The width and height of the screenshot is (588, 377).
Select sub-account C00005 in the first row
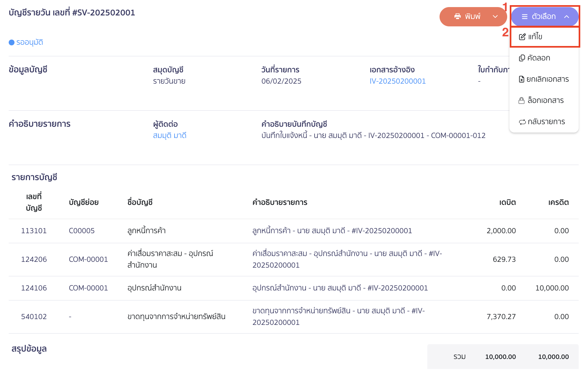[82, 231]
